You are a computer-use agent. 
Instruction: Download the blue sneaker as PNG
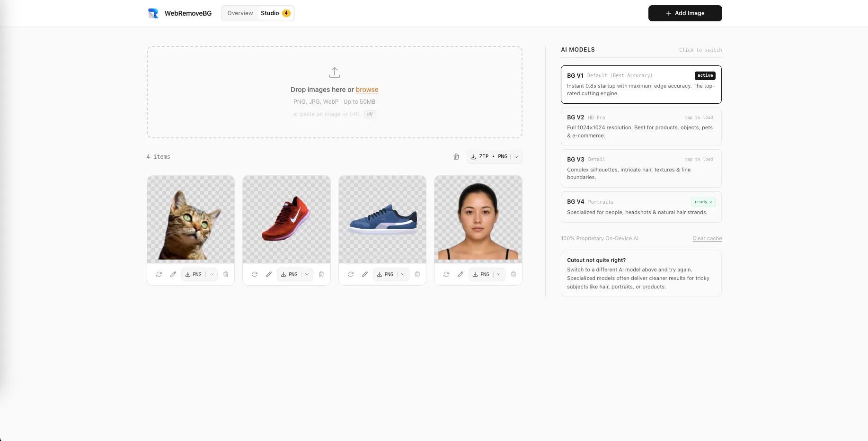coord(385,274)
